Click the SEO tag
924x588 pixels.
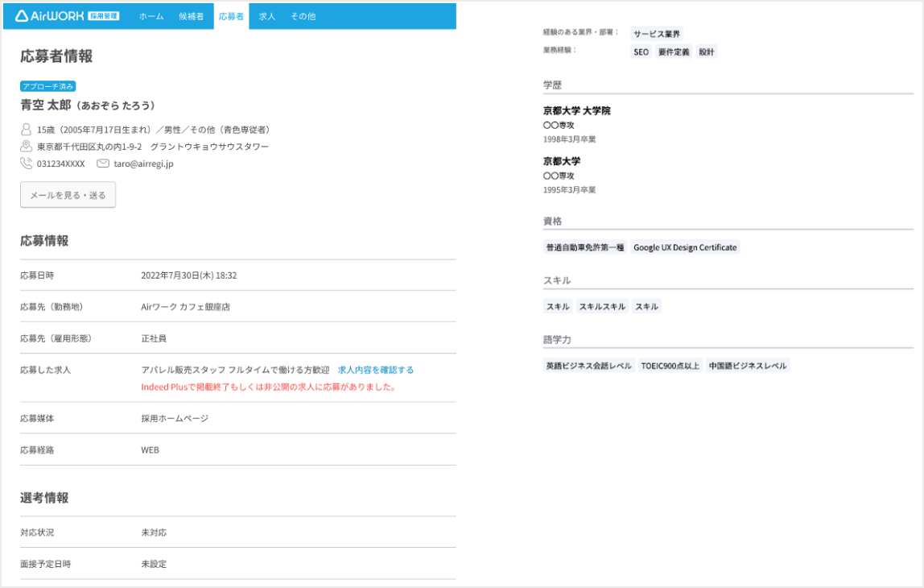point(641,52)
